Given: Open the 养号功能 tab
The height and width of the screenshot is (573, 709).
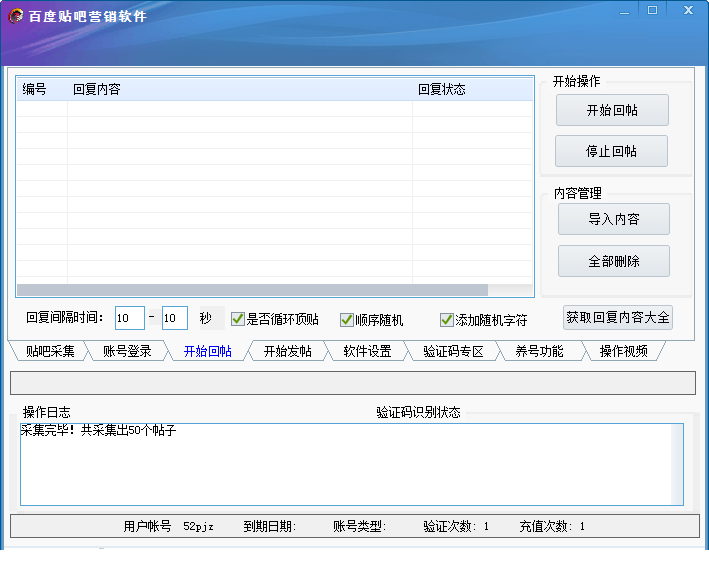Looking at the screenshot, I should 539,351.
